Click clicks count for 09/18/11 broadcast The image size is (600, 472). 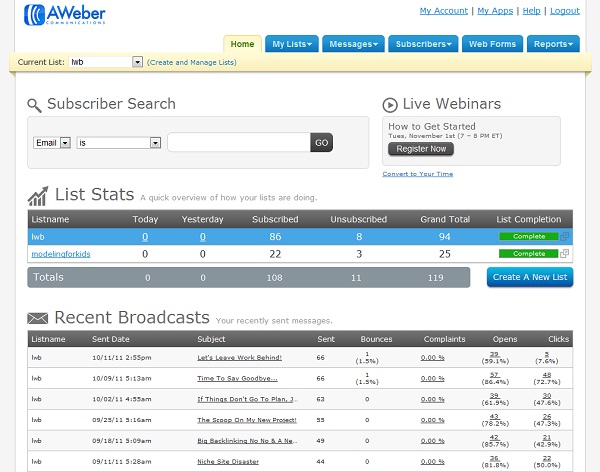547,437
